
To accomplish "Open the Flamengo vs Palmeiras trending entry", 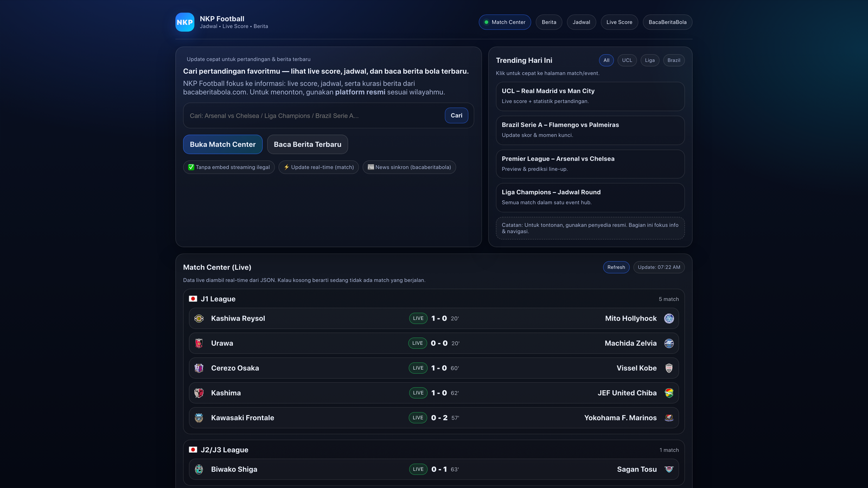I will (x=590, y=130).
